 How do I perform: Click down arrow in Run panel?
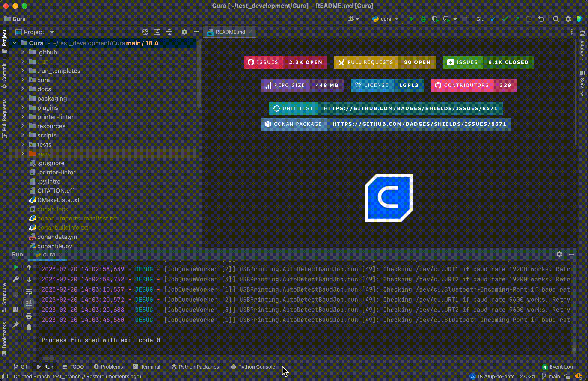tap(29, 280)
